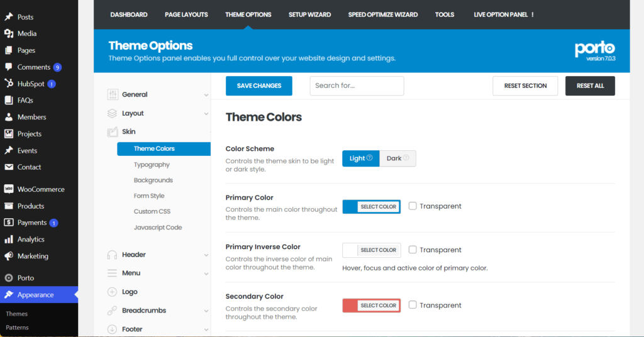Open the Primary Inverse Color picker swatch
The image size is (644, 337).
tap(372, 250)
